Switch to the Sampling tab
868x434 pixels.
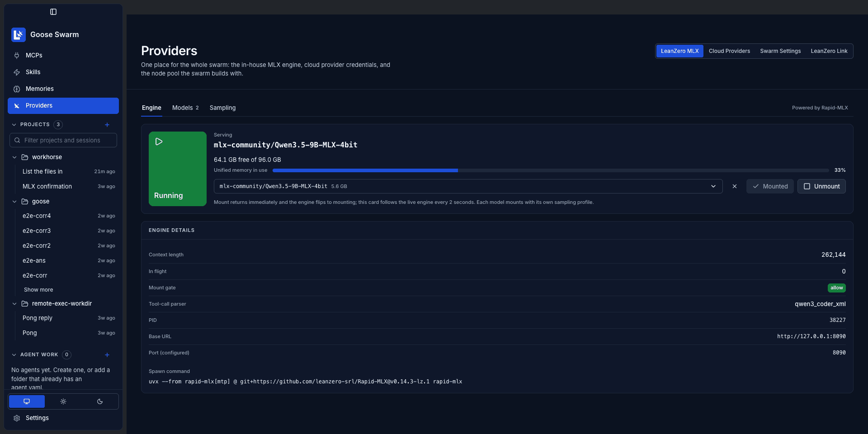pyautogui.click(x=222, y=108)
